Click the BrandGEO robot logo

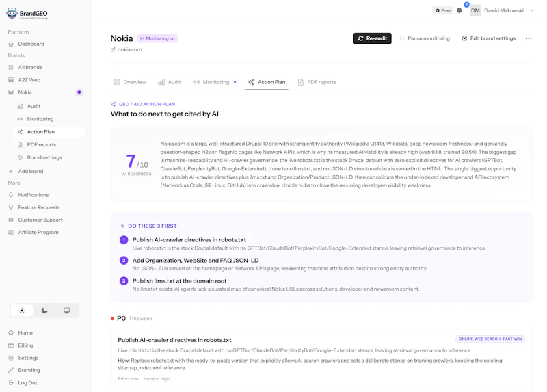pyautogui.click(x=12, y=13)
